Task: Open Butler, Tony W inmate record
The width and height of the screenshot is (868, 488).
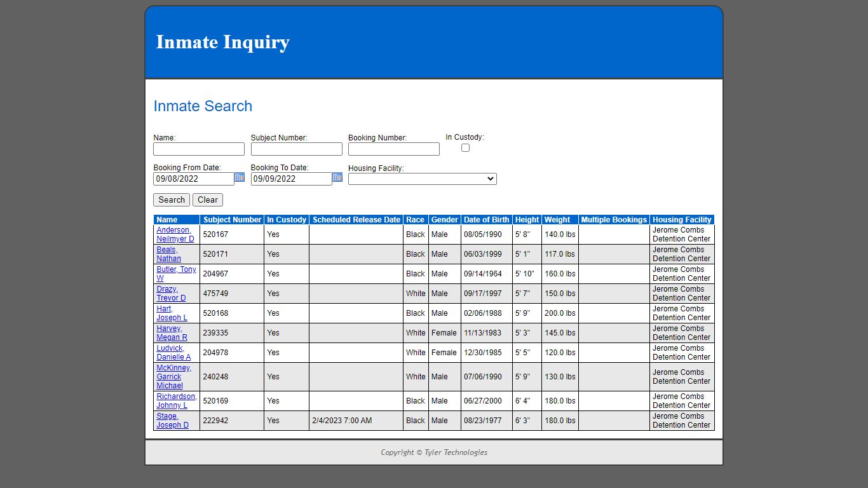Action: coord(177,274)
